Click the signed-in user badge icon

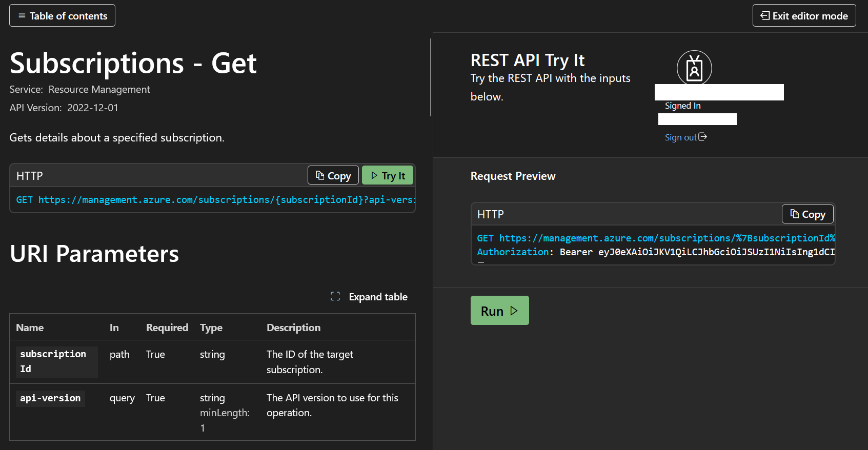[694, 68]
